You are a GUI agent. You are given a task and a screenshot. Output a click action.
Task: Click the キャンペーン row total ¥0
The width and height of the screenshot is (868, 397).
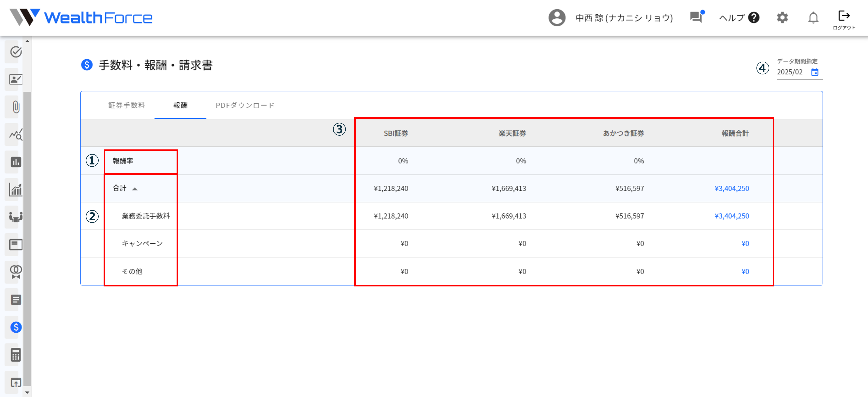click(x=745, y=244)
